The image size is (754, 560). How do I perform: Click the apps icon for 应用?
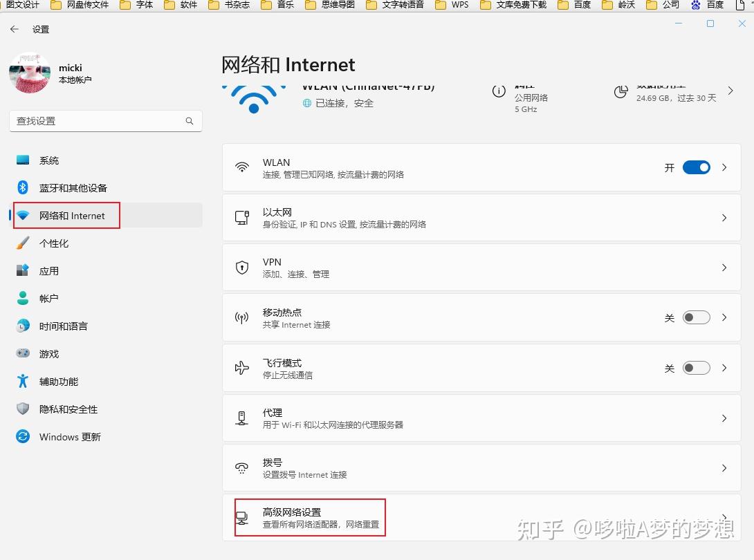23,270
